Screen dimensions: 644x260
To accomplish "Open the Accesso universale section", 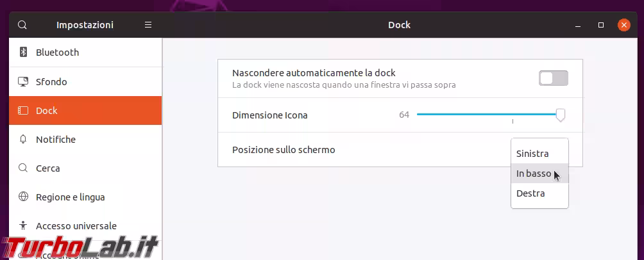I will (x=76, y=226).
